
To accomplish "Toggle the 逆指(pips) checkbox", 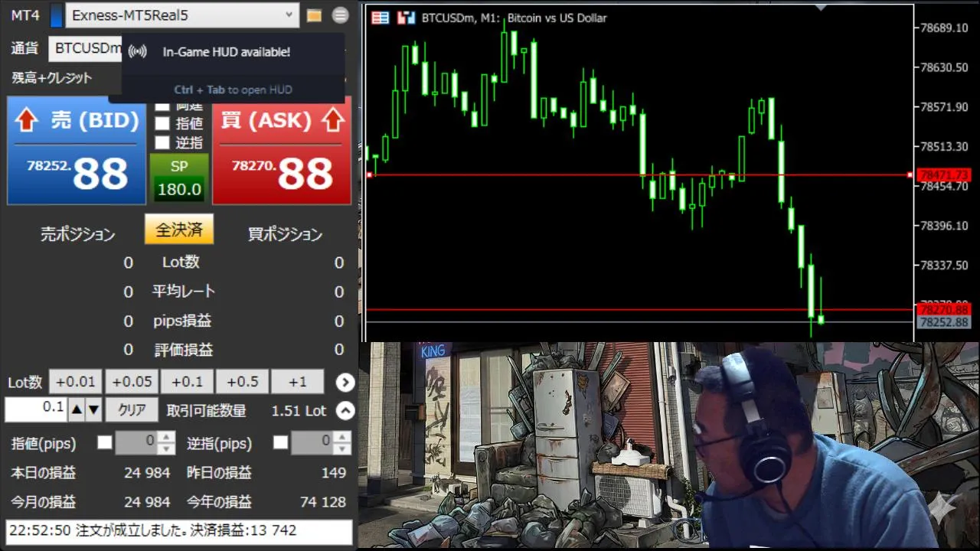I will [x=281, y=442].
